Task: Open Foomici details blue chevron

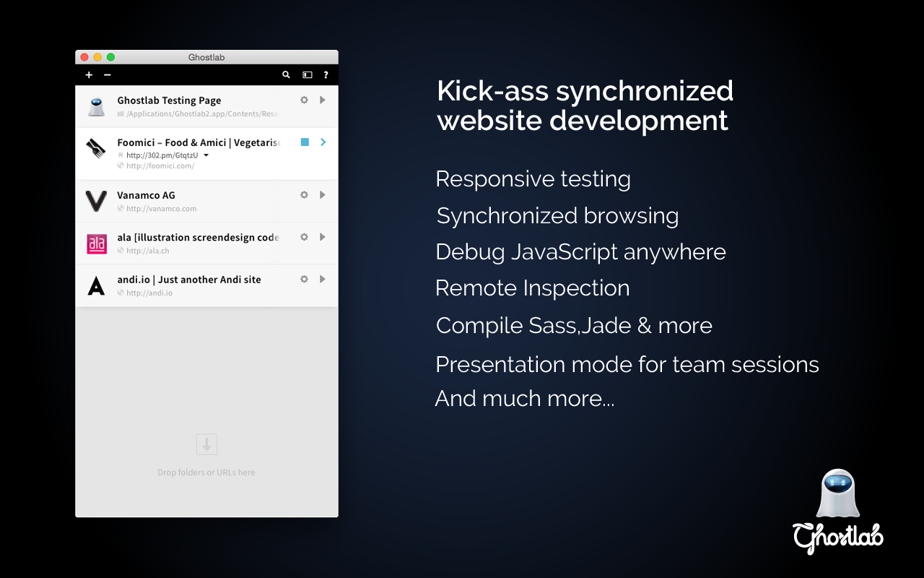Action: [x=323, y=142]
